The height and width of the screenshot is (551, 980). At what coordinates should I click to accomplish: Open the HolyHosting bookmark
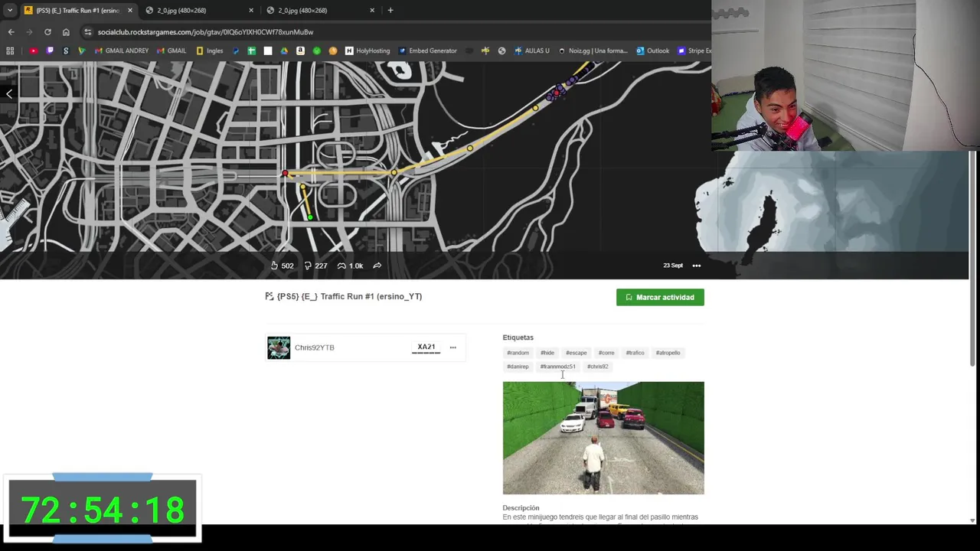click(x=367, y=51)
